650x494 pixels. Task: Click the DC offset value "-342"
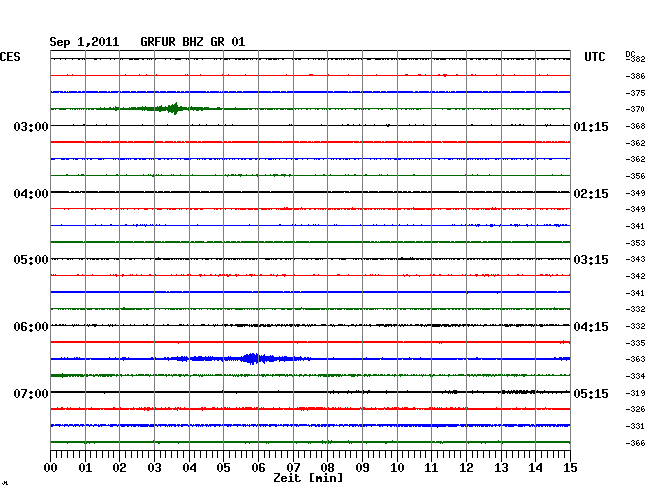635,276
